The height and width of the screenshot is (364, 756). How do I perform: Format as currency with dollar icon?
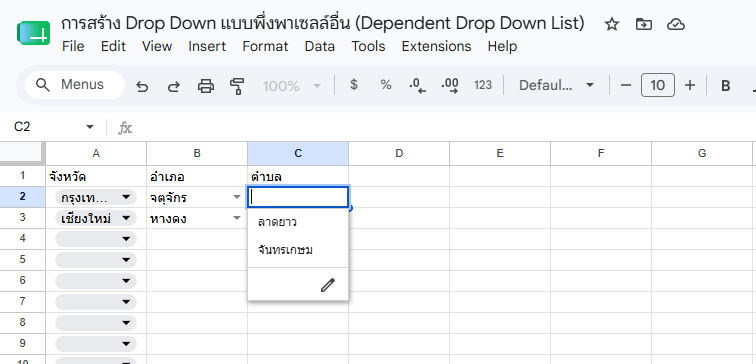click(354, 85)
